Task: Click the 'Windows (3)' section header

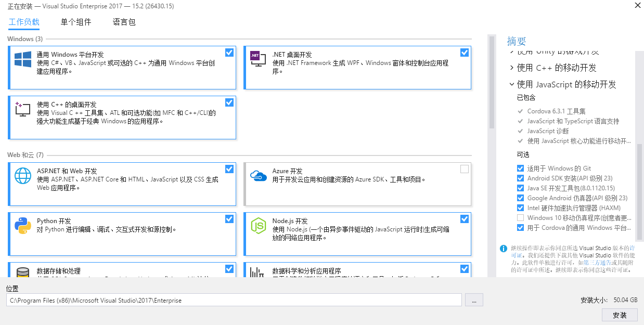Action: click(x=25, y=39)
